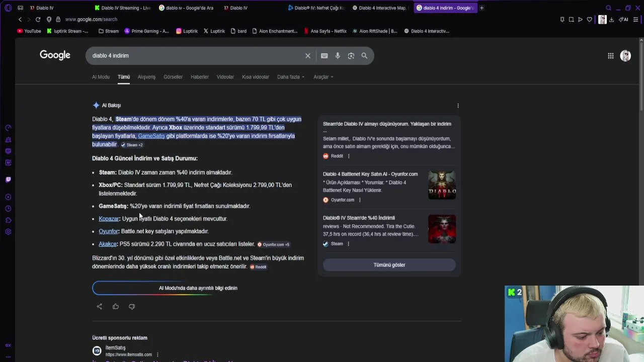
Task: Open more options for Oyunfor.com source
Action: pyautogui.click(x=359, y=200)
